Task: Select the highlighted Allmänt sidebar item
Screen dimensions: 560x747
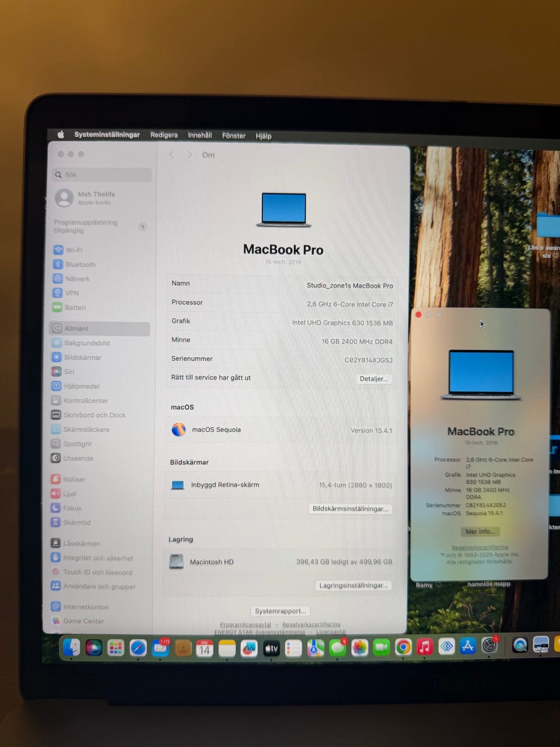Action: click(100, 329)
